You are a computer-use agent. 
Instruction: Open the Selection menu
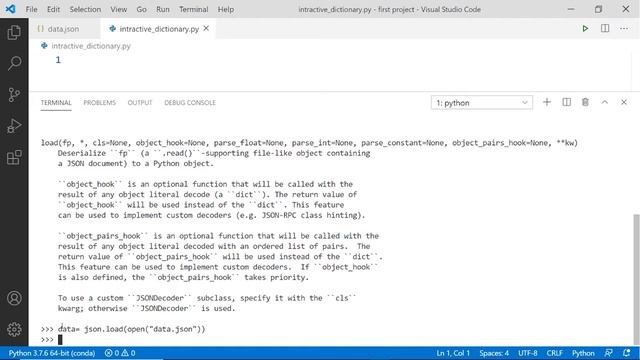point(85,9)
